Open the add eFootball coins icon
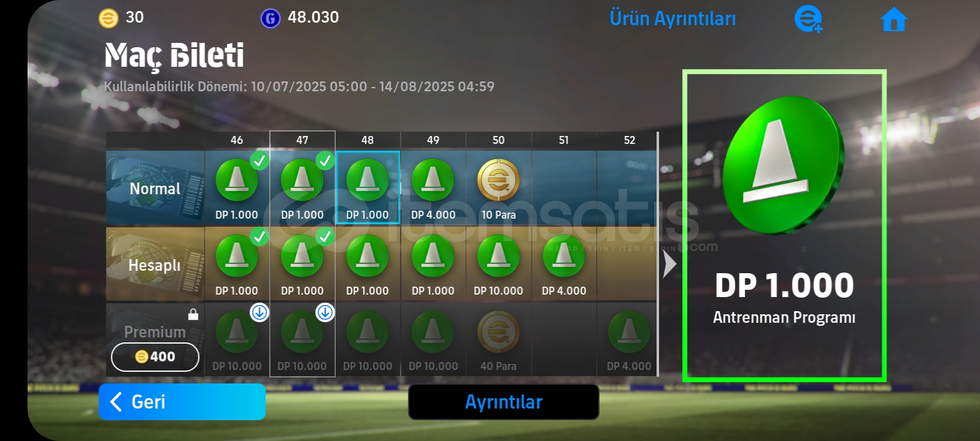980x441 pixels. coord(808,19)
